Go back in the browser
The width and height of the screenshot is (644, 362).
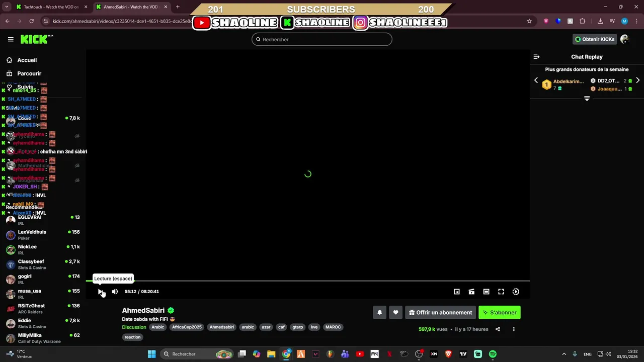[7, 21]
